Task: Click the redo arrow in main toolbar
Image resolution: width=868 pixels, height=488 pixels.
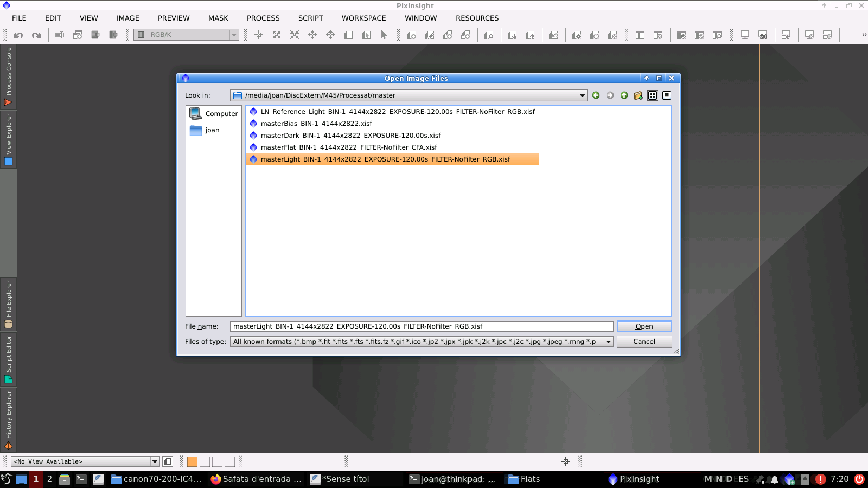Action: [x=36, y=35]
